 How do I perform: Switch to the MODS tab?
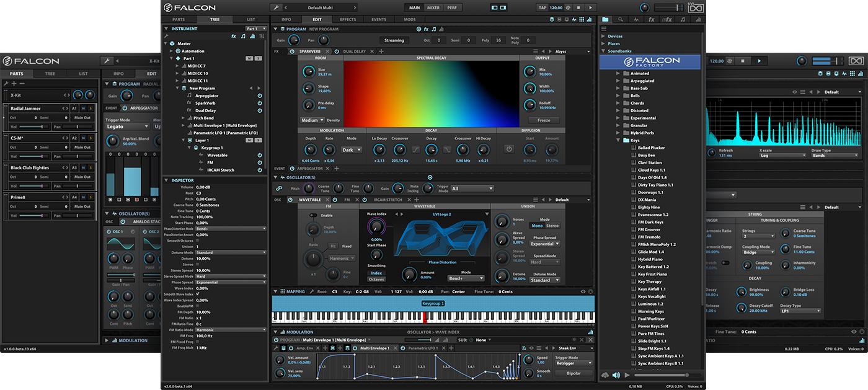[410, 19]
